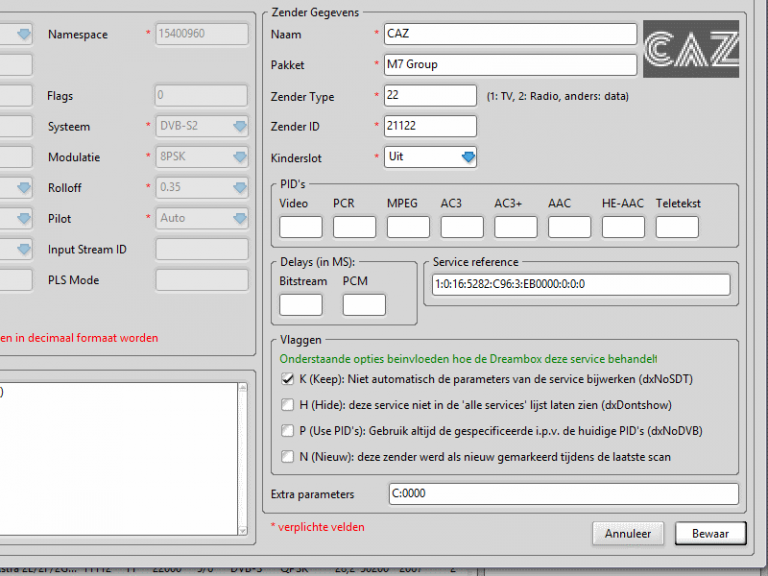The height and width of the screenshot is (576, 768).
Task: Click the CAZ channel logo image
Action: 692,48
